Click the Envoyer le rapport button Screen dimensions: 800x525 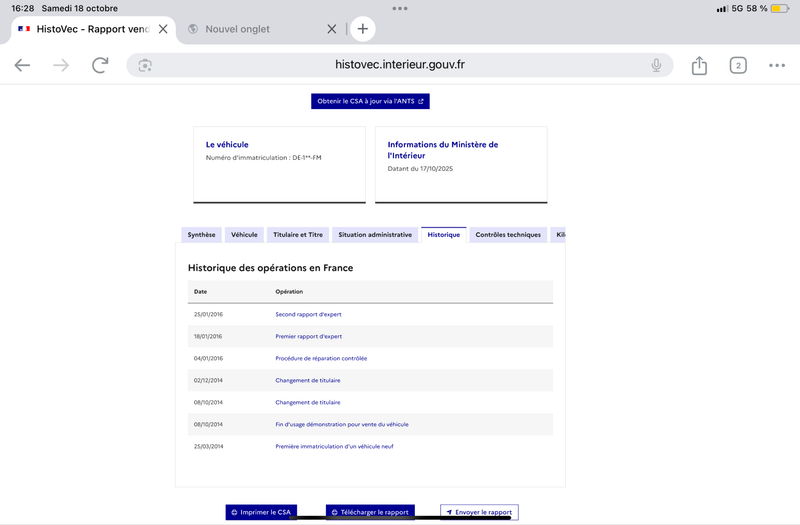(x=479, y=512)
